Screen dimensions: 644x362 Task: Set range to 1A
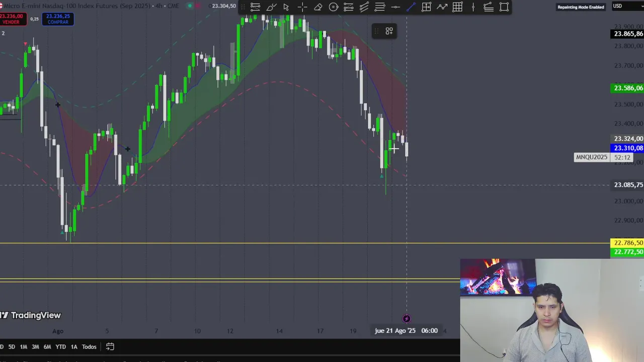pyautogui.click(x=74, y=347)
